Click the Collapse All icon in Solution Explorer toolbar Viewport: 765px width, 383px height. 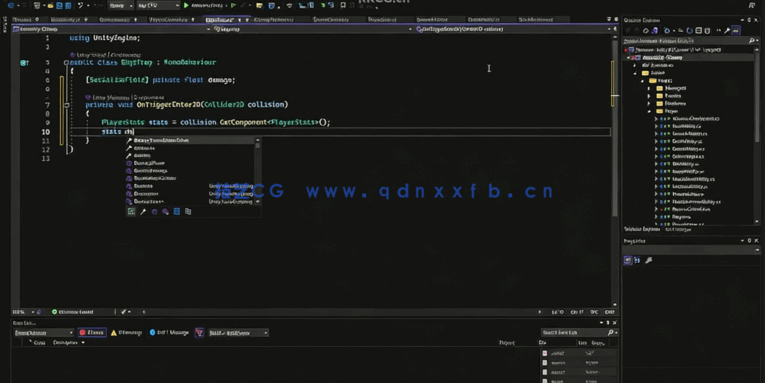[x=698, y=31]
